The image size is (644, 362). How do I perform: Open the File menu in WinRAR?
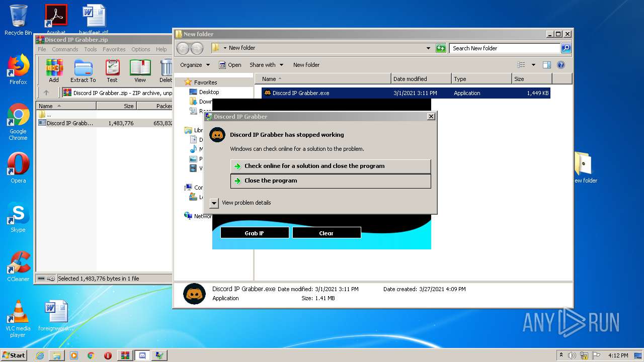[x=42, y=49]
